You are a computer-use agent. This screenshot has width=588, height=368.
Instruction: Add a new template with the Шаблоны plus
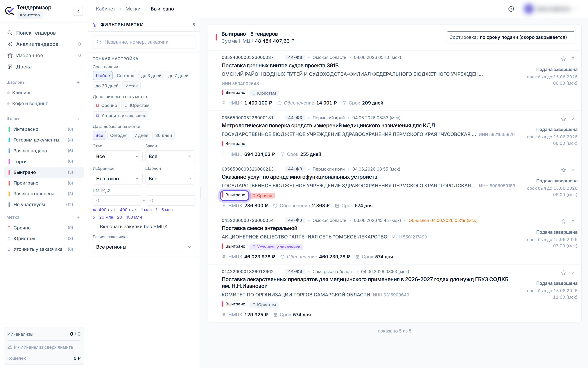tap(78, 82)
